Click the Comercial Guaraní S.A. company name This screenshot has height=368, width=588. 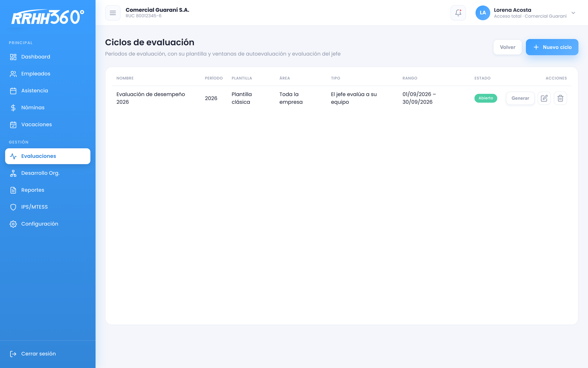coord(157,10)
